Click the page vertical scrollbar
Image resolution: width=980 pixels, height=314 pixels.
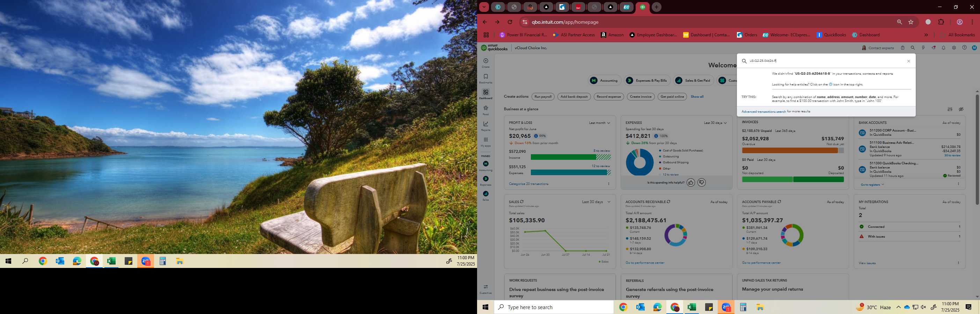pos(977,149)
